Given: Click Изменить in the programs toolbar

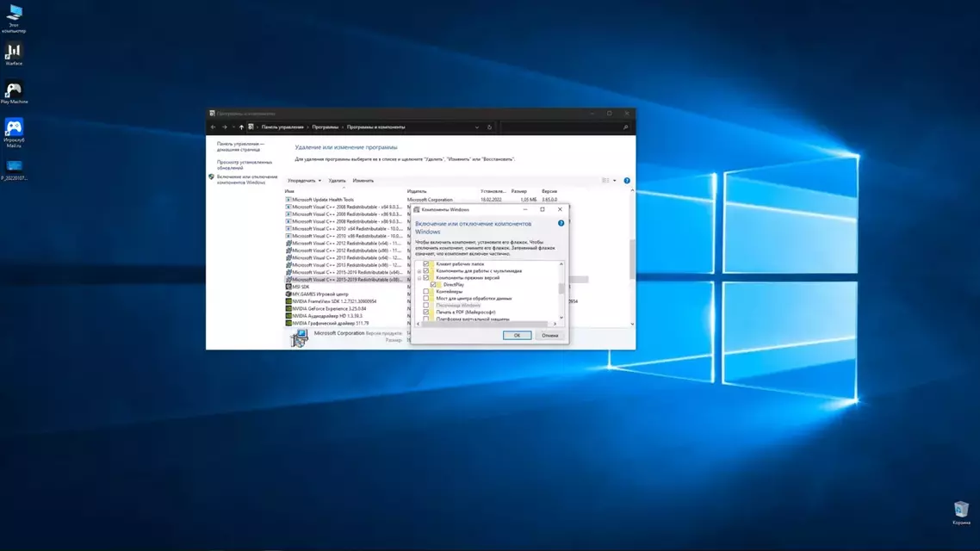Looking at the screenshot, I should [x=363, y=181].
